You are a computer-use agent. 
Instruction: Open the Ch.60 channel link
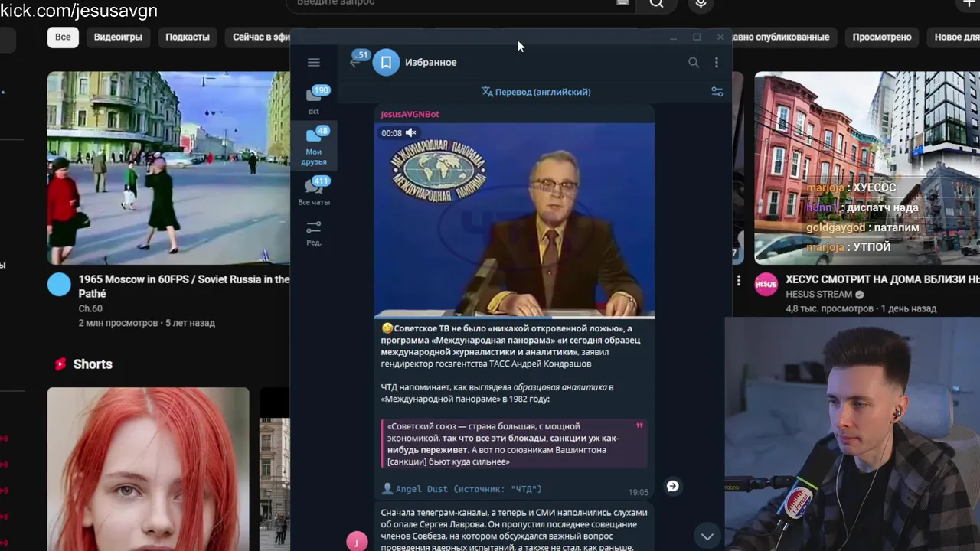pyautogui.click(x=90, y=308)
